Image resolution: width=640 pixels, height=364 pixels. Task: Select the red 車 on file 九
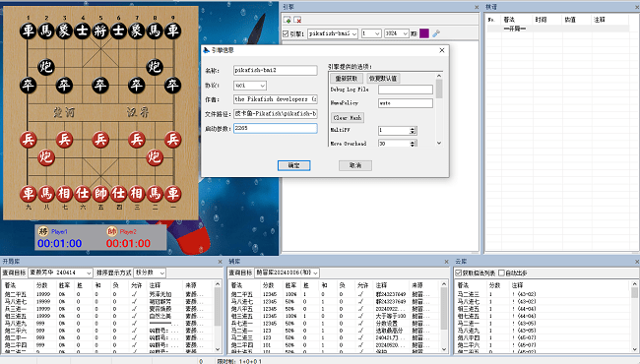click(x=29, y=194)
